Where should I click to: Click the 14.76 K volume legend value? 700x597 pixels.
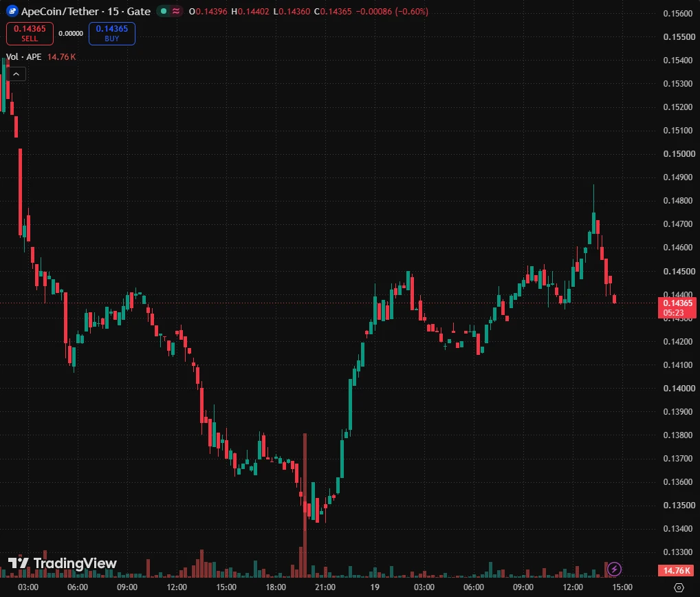click(62, 56)
